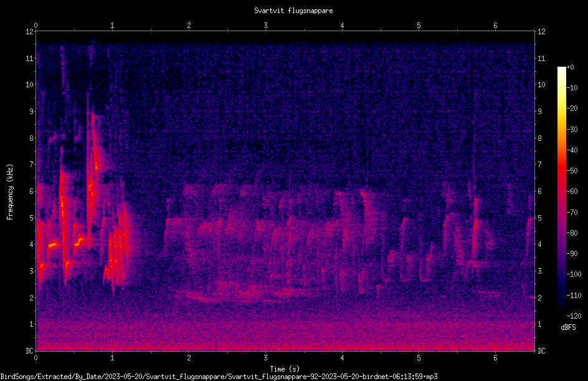Click the 5 second mark on the top time axis
Viewport: 588px width, 381px height.
coord(419,26)
